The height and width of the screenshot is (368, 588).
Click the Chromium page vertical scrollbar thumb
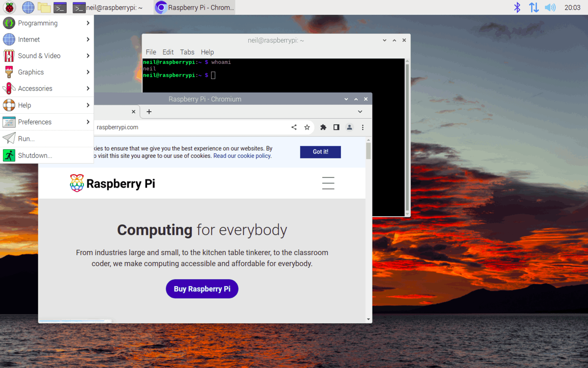tap(368, 151)
